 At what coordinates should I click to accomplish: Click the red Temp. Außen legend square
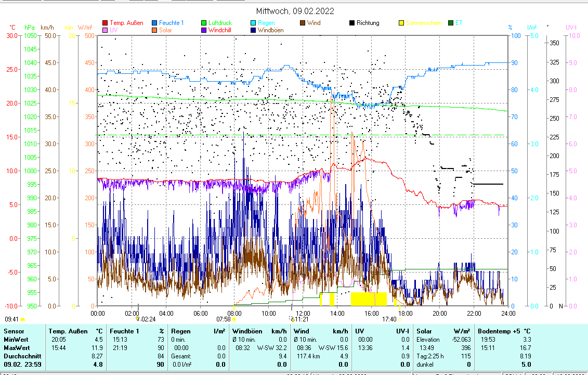click(105, 23)
